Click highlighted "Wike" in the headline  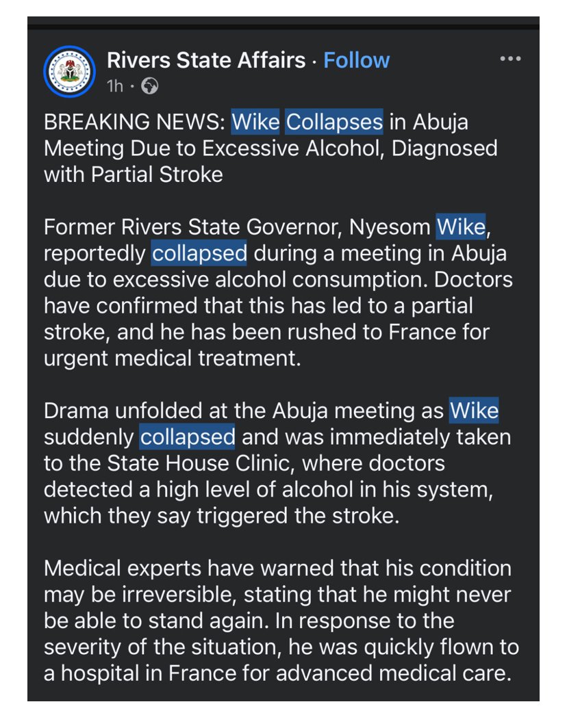[x=255, y=122]
